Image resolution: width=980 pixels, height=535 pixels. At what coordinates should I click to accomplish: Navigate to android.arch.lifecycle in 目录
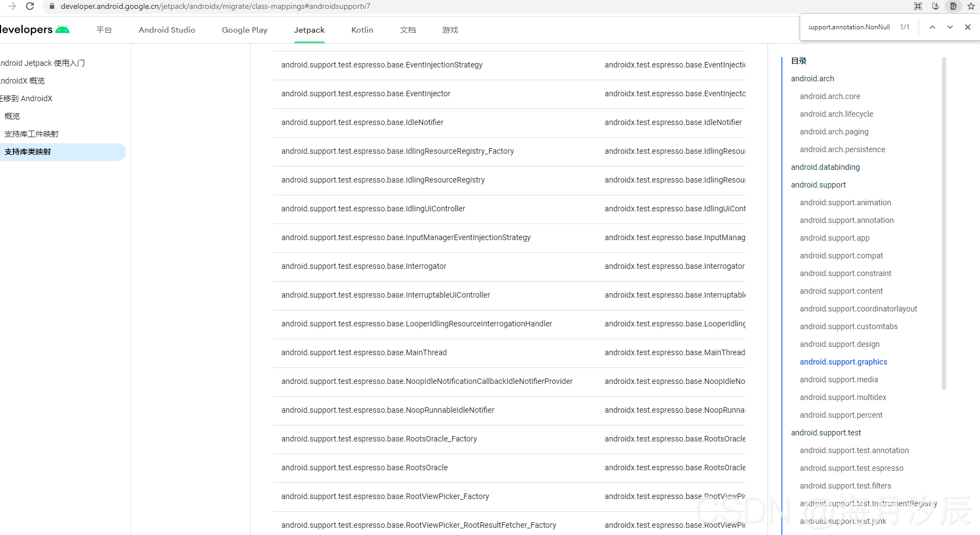pyautogui.click(x=836, y=113)
